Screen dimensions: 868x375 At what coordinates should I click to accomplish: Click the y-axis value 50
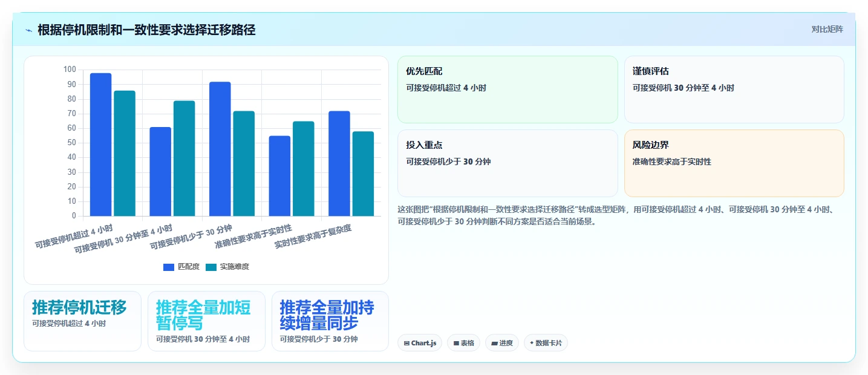71,143
